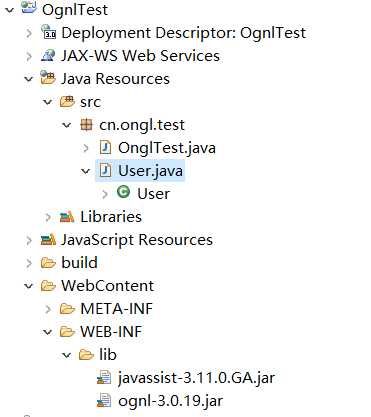Viewport: 371px width, 417px height.
Task: Collapse the OgnlTest project root
Action: click(x=10, y=10)
